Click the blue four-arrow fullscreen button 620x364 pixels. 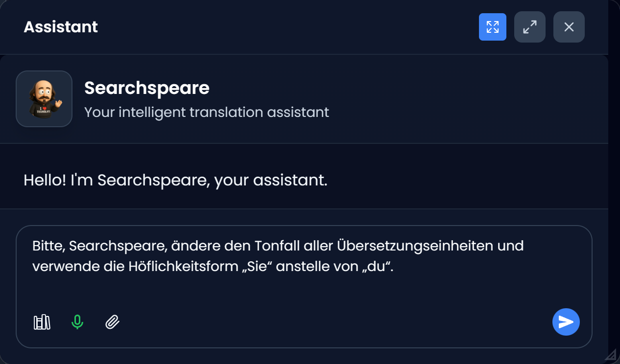coord(492,27)
